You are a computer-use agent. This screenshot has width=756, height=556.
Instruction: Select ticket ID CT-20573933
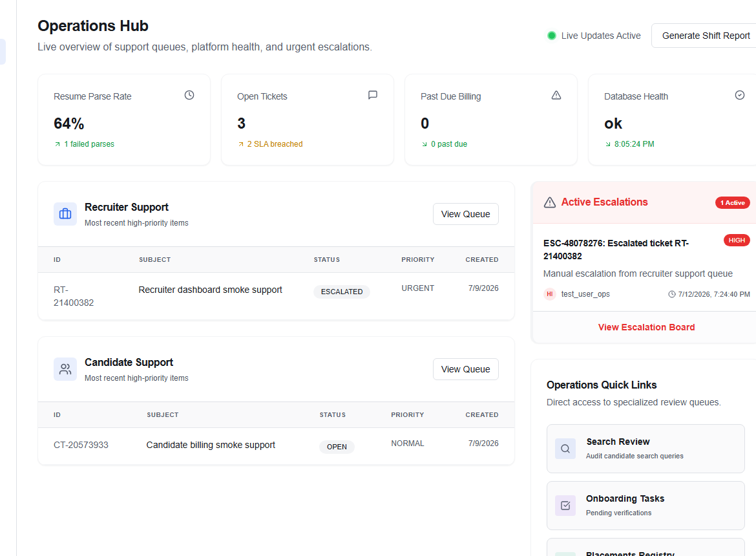[x=81, y=445]
